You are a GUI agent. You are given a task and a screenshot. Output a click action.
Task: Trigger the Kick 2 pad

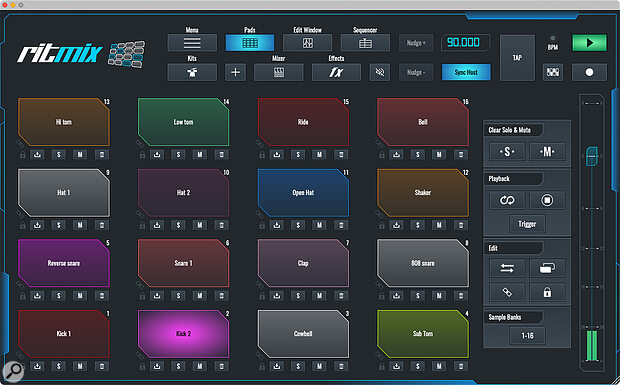tap(183, 334)
